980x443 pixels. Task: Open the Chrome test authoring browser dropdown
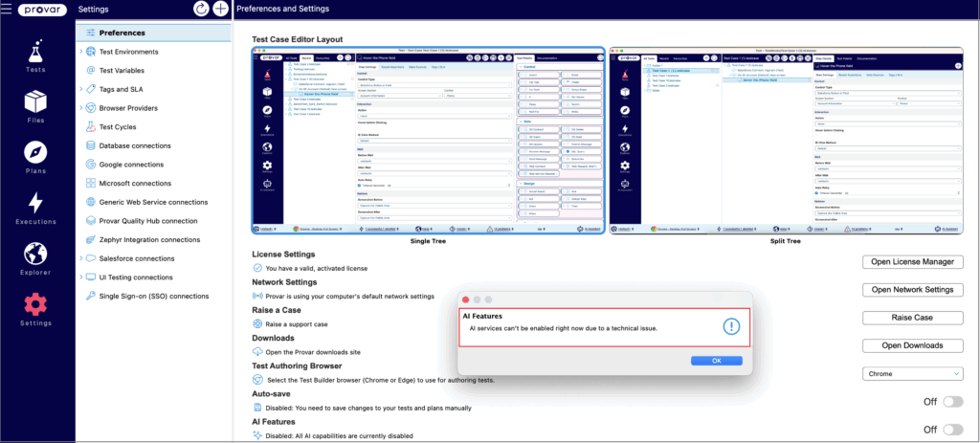pos(912,374)
